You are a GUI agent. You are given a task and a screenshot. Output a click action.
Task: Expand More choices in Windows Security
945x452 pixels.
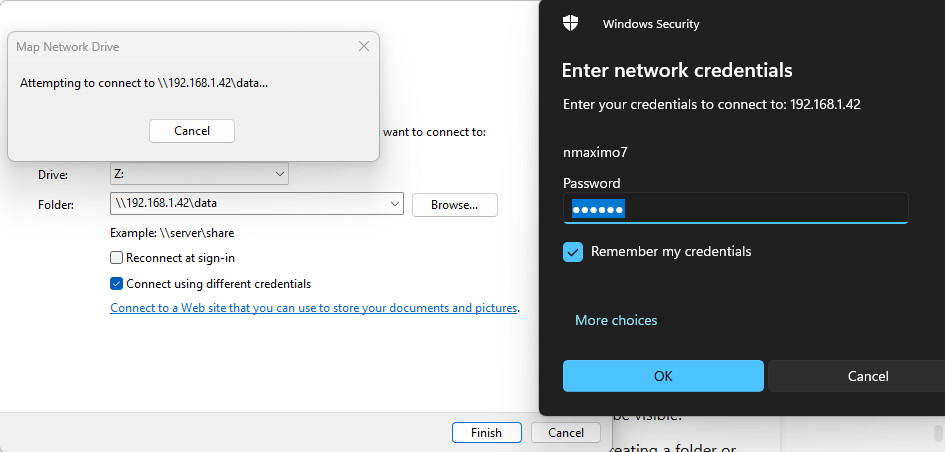(616, 321)
